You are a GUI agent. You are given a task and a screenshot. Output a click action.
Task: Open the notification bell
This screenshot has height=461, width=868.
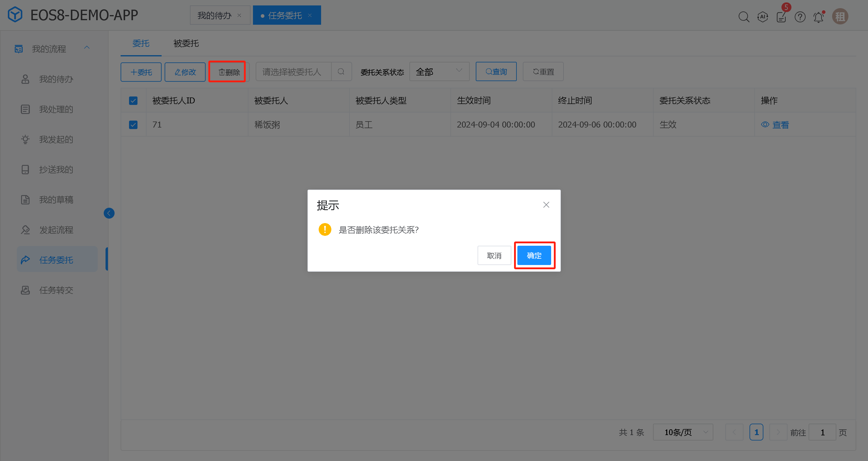pos(819,17)
